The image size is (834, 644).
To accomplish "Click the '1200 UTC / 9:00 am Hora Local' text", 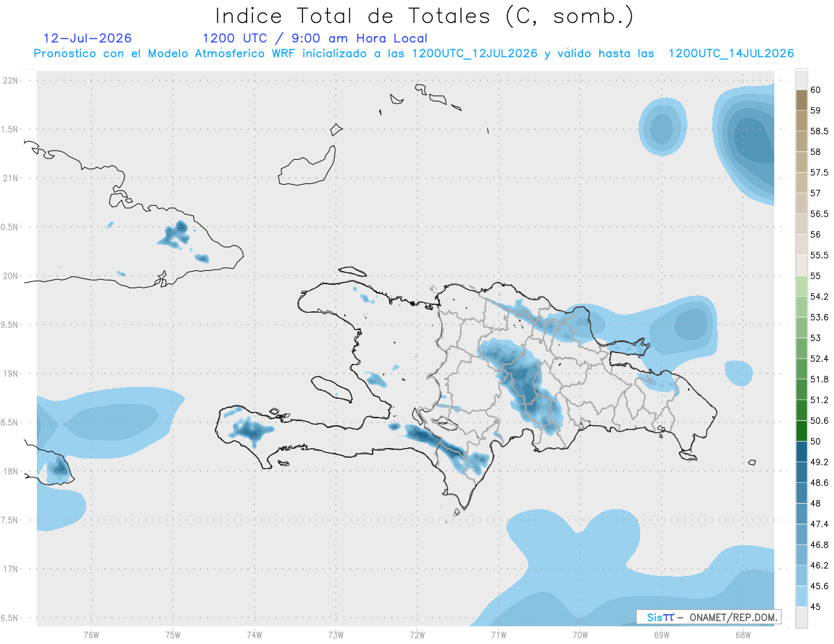I will click(315, 38).
